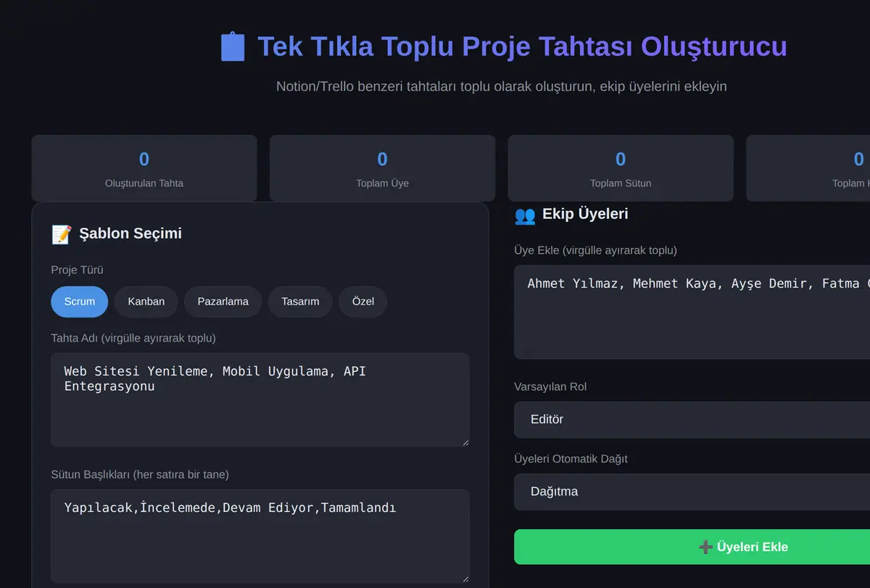Click the Üye Ekle members text area
The height and width of the screenshot is (588, 870).
pyautogui.click(x=692, y=312)
